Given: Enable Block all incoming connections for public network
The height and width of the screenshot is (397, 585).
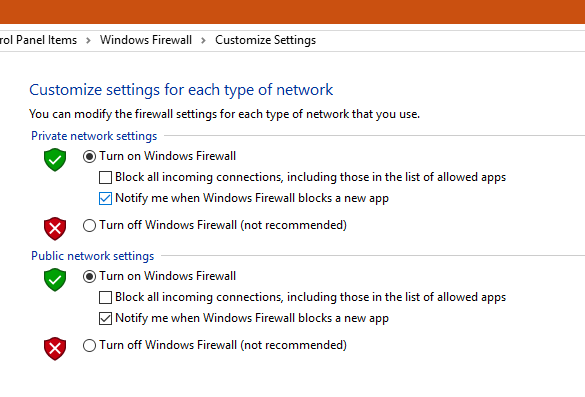Looking at the screenshot, I should [x=105, y=298].
